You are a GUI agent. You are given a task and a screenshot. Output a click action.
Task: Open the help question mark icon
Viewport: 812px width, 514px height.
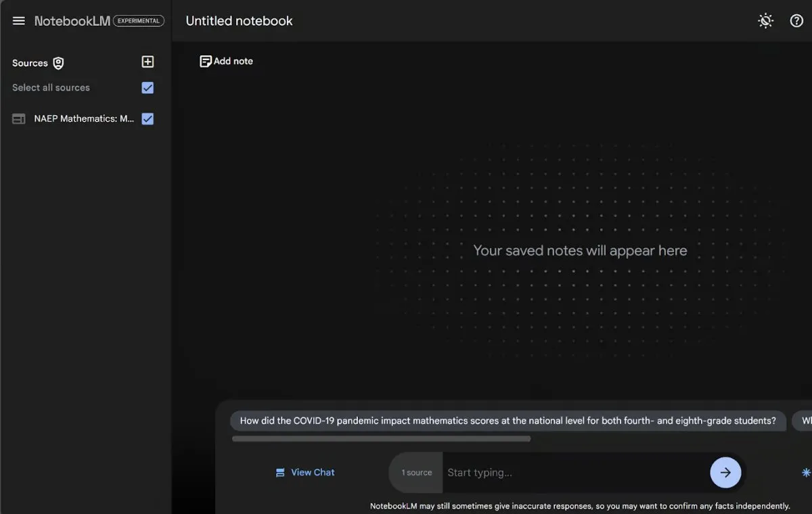point(796,21)
